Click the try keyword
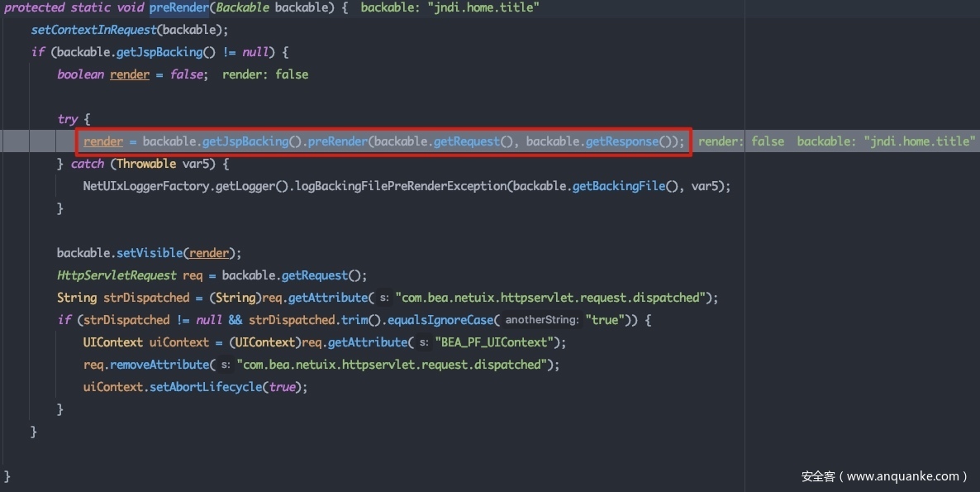Image resolution: width=980 pixels, height=492 pixels. 67,119
